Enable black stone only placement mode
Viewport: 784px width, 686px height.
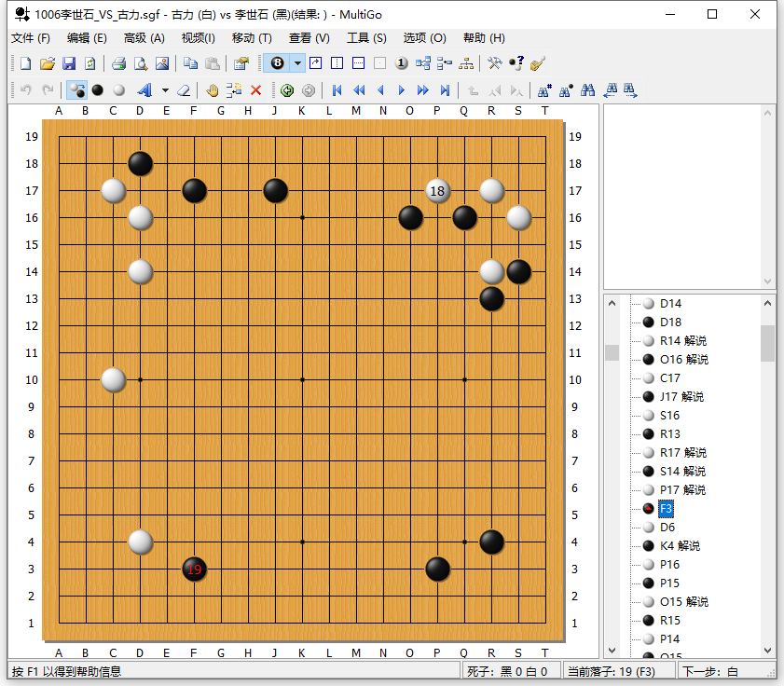click(x=97, y=90)
